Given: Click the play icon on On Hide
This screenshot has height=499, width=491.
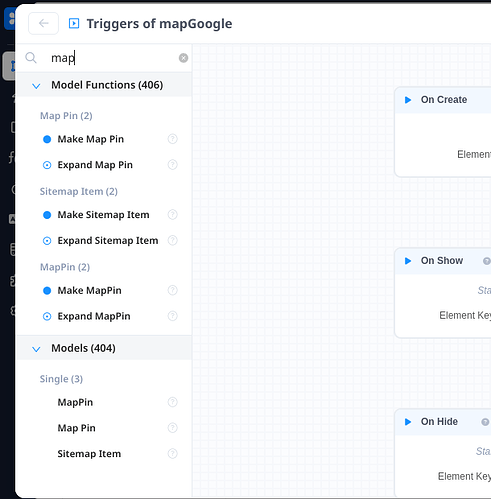Looking at the screenshot, I should tap(408, 422).
